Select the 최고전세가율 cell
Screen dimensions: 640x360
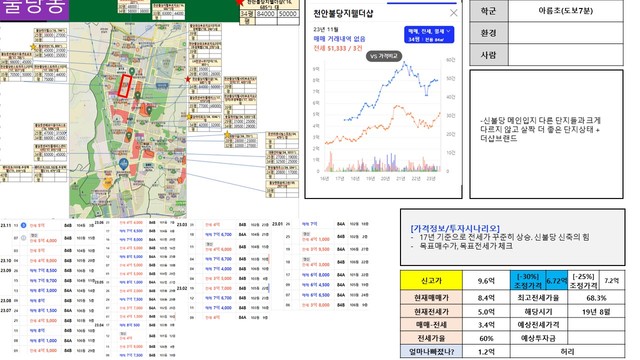539,298
